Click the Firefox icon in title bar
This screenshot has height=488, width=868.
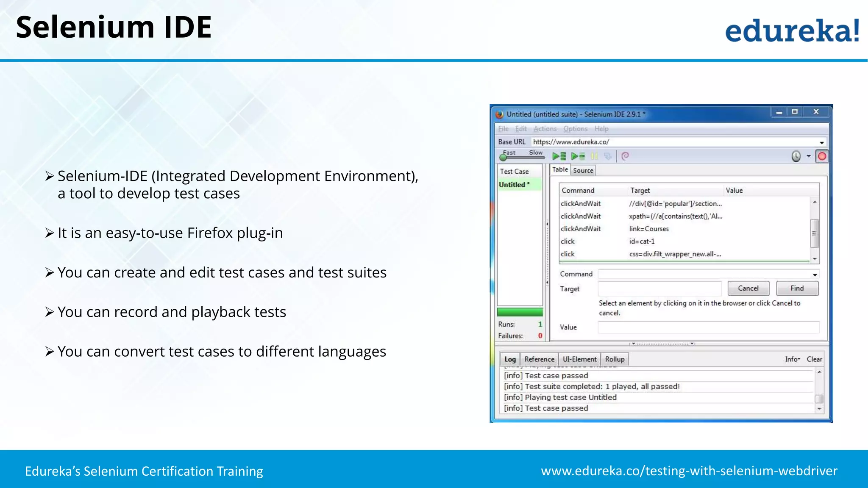point(499,114)
